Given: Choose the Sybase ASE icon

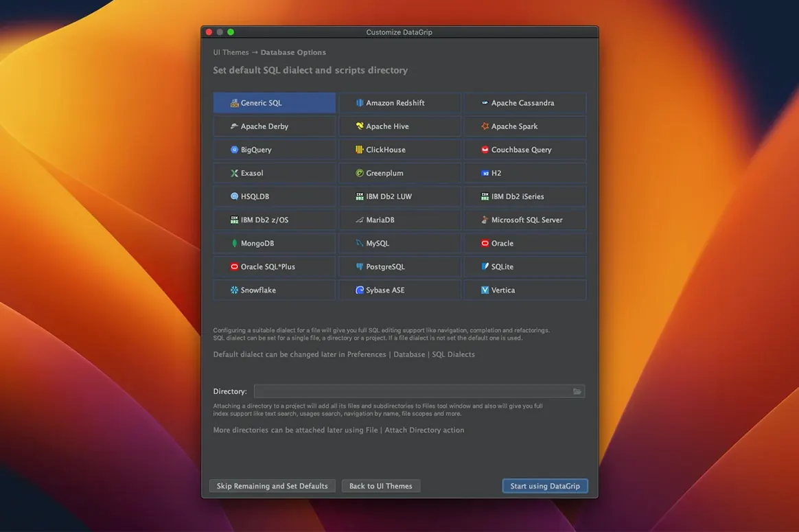Looking at the screenshot, I should pos(360,290).
